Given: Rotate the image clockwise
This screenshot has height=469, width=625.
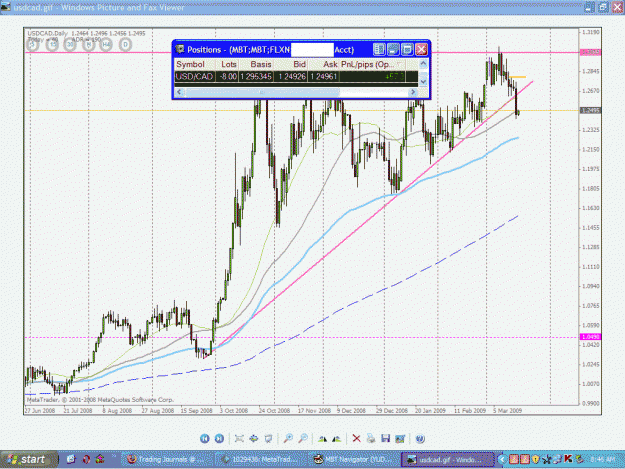Looking at the screenshot, I should 322,439.
